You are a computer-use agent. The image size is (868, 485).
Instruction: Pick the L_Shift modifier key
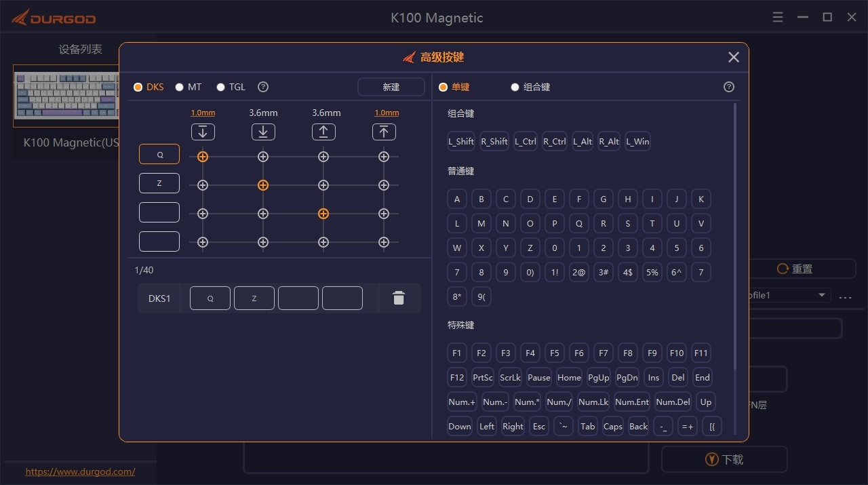461,142
